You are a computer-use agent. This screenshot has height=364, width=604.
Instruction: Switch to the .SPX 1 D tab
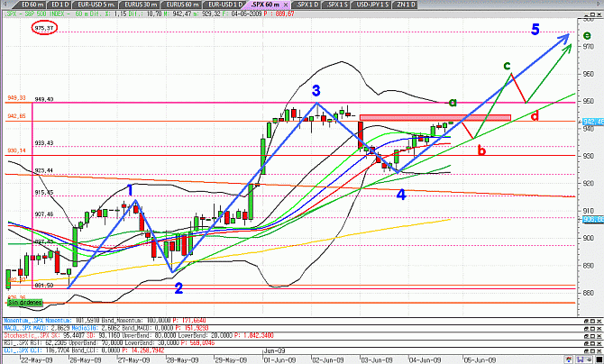coord(305,5)
